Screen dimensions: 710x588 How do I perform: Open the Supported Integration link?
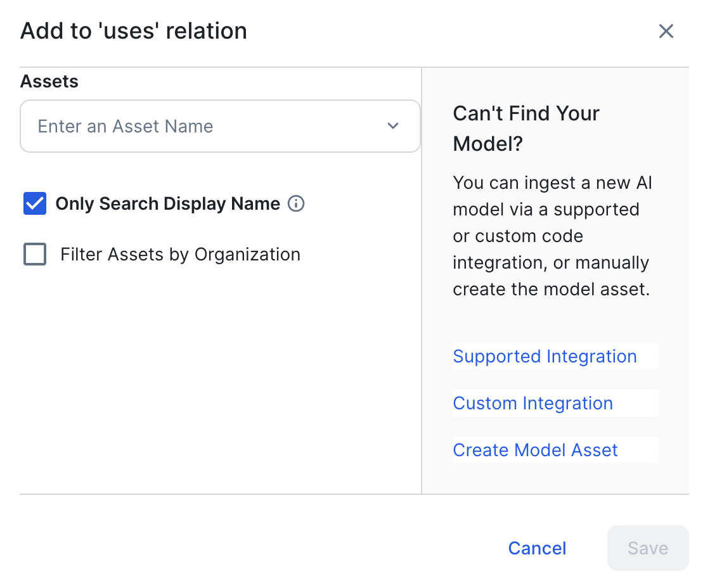click(x=545, y=356)
